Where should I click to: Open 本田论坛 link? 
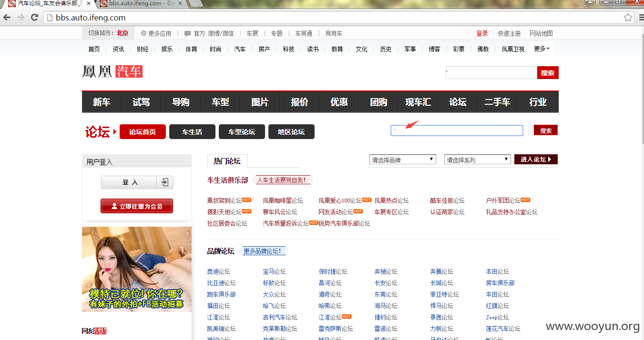[497, 271]
